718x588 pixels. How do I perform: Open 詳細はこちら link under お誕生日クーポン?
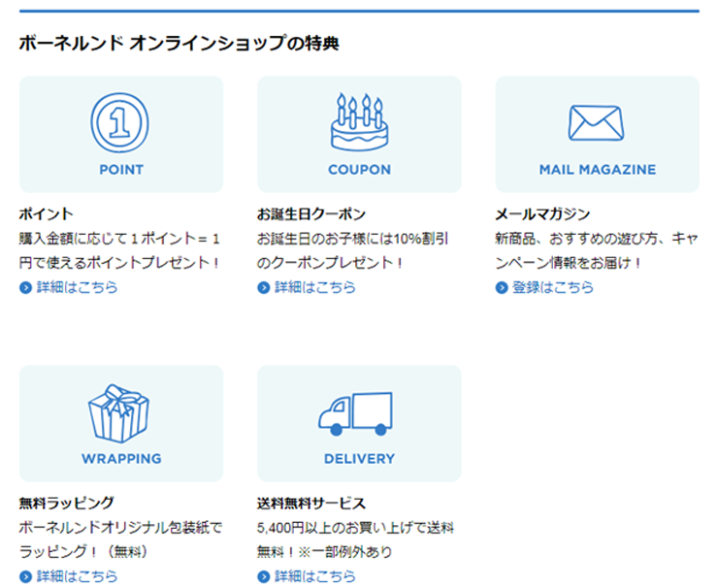315,287
